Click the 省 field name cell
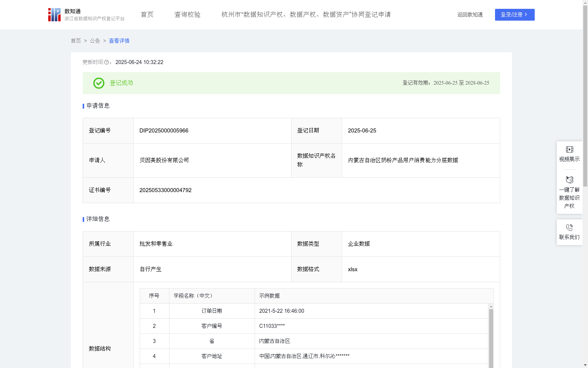The width and height of the screenshot is (588, 368). pyautogui.click(x=212, y=341)
